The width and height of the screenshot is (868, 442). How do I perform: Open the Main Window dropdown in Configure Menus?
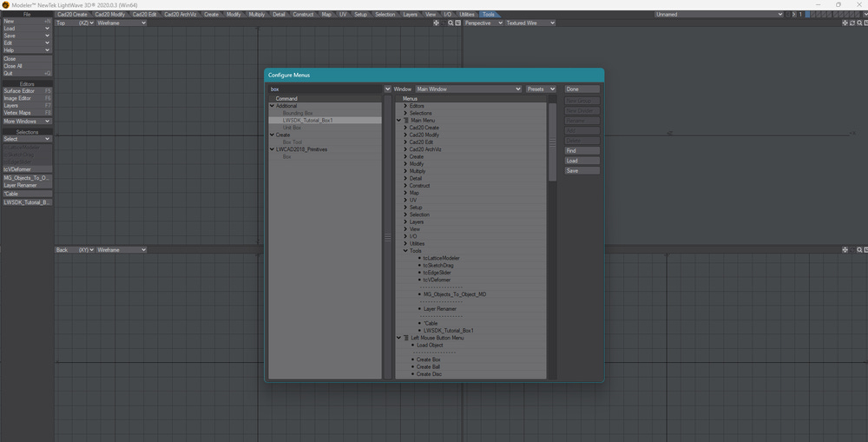(469, 89)
